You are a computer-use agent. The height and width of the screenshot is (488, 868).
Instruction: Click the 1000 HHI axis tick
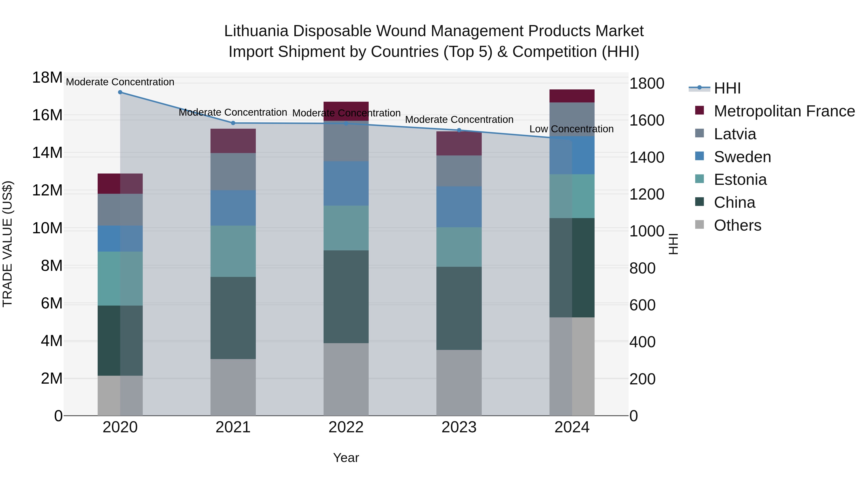pyautogui.click(x=647, y=231)
